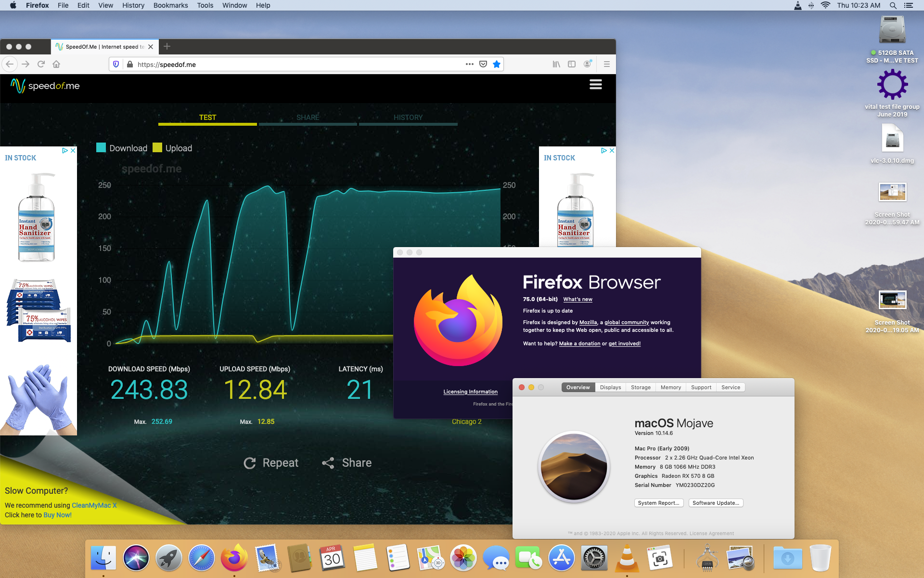This screenshot has height=578, width=924.
Task: Open the What's new link
Action: (x=577, y=299)
